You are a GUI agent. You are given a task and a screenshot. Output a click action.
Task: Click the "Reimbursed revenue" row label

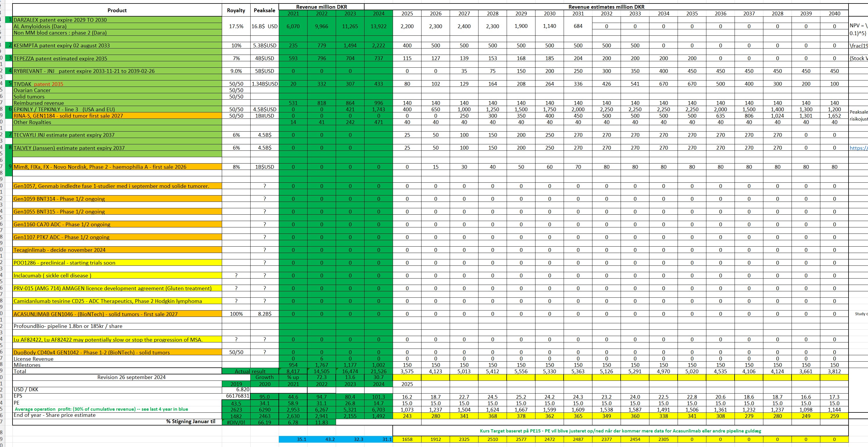117,103
